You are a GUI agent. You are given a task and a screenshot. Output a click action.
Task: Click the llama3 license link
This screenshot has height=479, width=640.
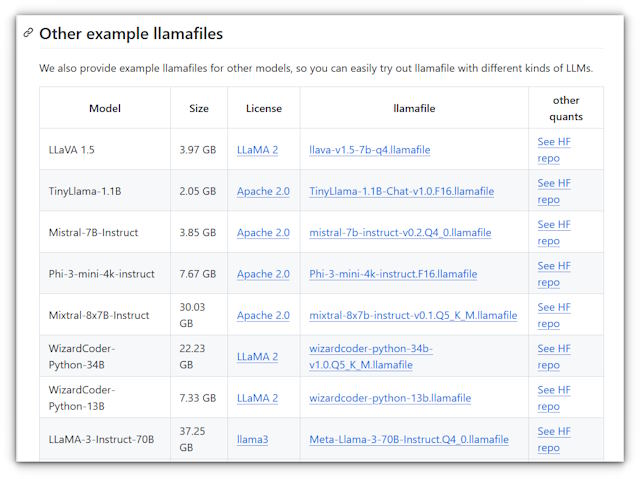tap(252, 440)
